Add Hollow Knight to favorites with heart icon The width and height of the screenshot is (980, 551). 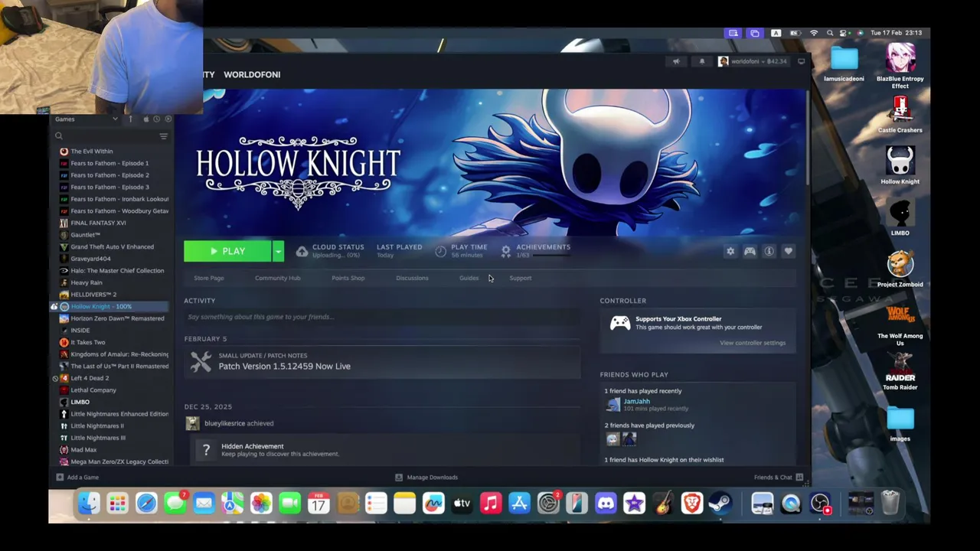click(x=788, y=251)
